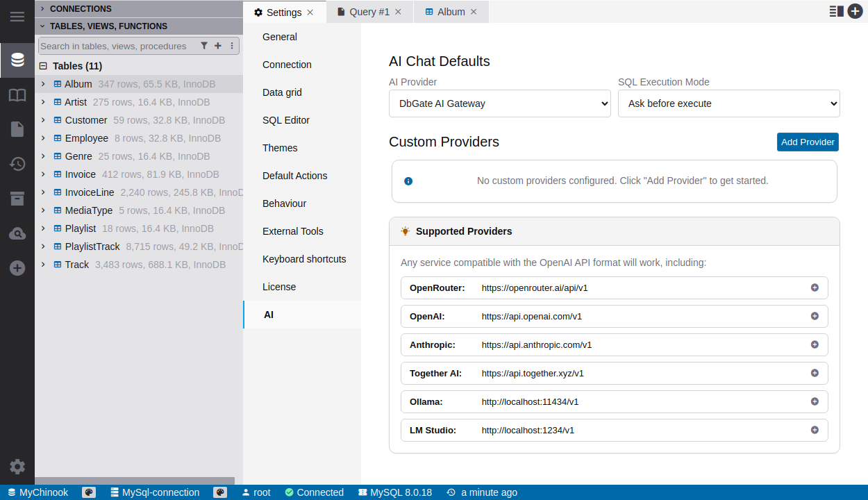Open the archive box icon in sidebar
868x500 pixels.
tap(17, 199)
